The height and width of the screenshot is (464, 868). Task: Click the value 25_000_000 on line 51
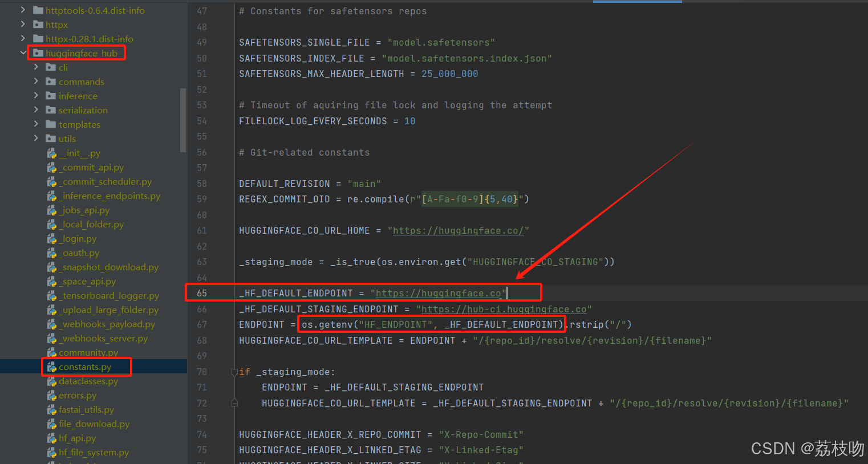click(450, 74)
